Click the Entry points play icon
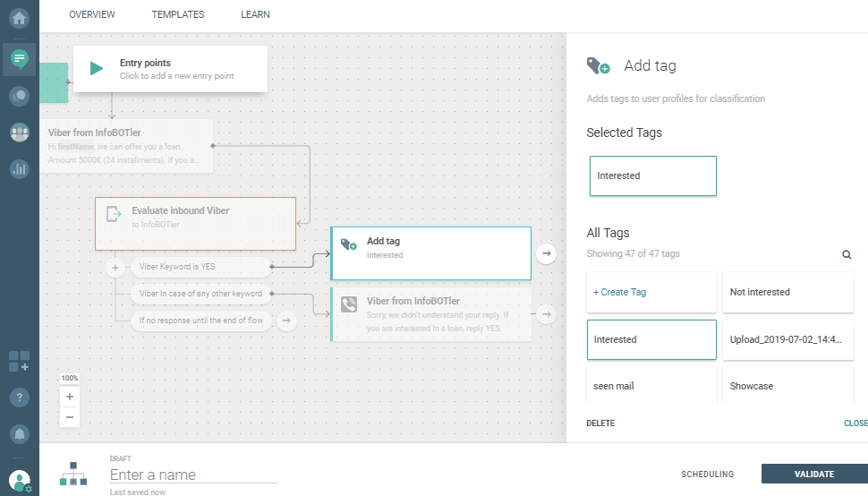The image size is (868, 496). [97, 69]
